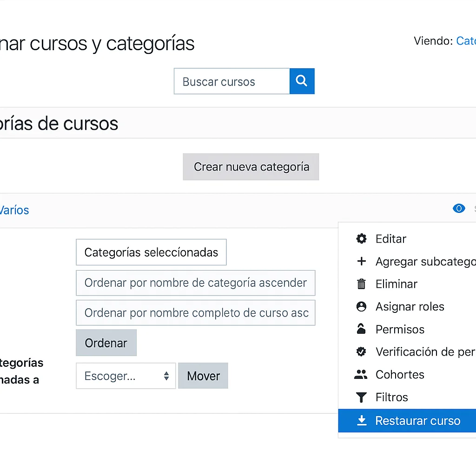Choose Restaurar curso from the context menu

(417, 420)
